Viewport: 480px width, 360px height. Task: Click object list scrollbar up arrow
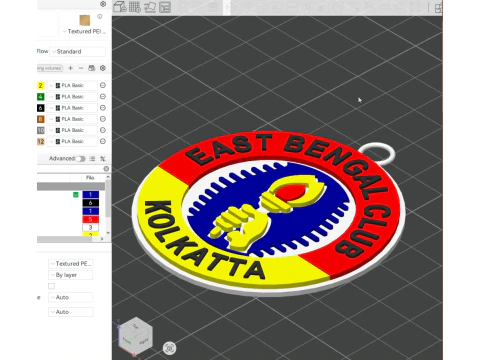click(x=108, y=177)
